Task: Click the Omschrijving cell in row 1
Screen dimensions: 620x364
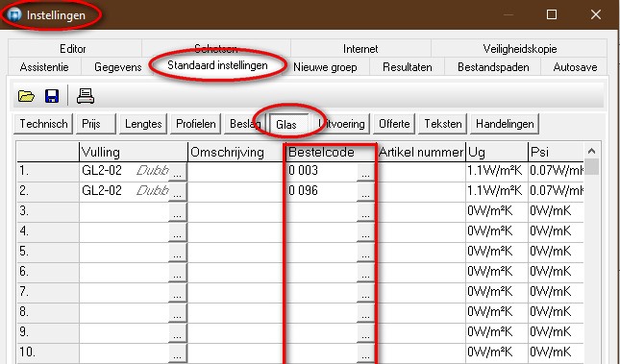Action: pyautogui.click(x=236, y=172)
